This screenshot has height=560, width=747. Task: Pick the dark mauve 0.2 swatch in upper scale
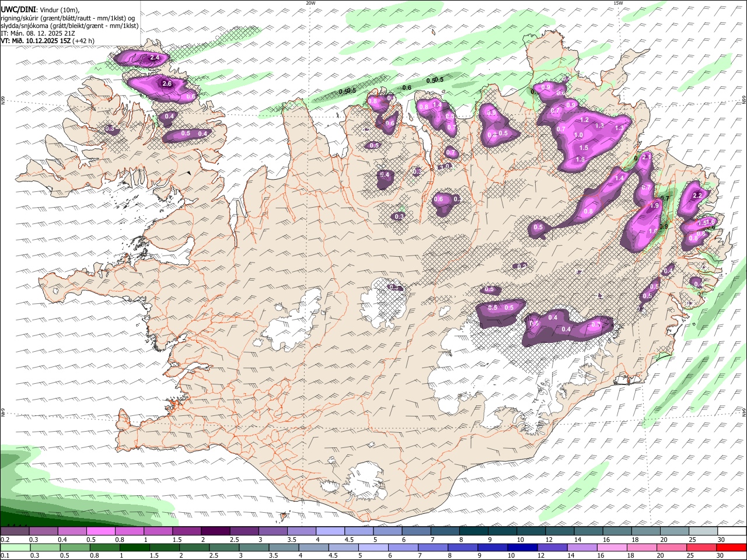pyautogui.click(x=15, y=531)
